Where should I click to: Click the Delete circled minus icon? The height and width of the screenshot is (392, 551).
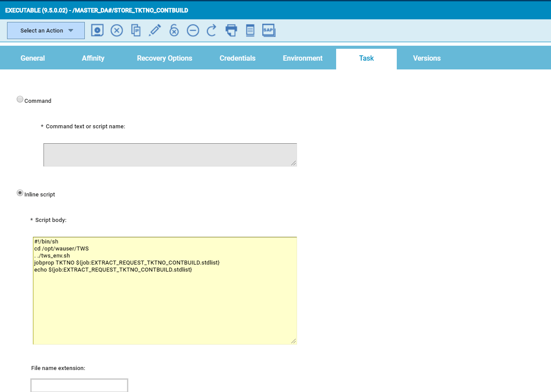point(193,30)
